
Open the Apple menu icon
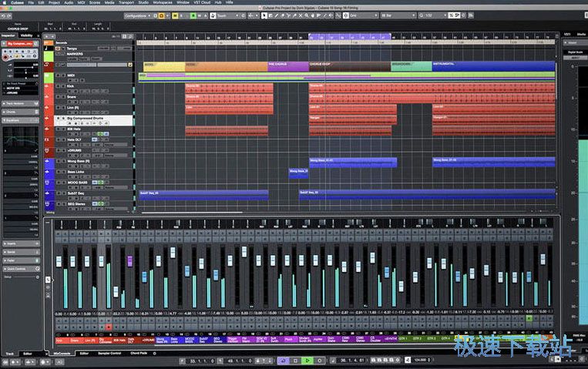click(3, 2)
